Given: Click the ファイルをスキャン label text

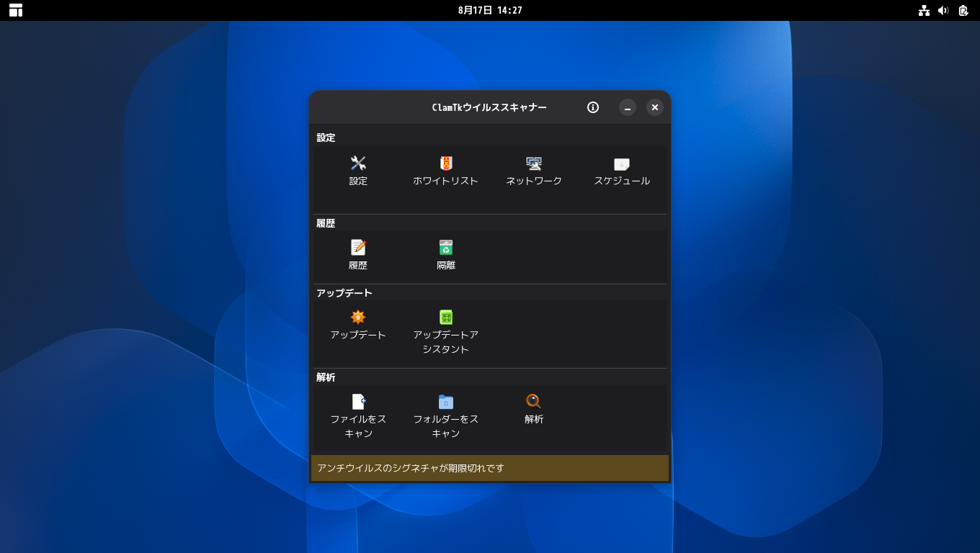Looking at the screenshot, I should [x=358, y=426].
